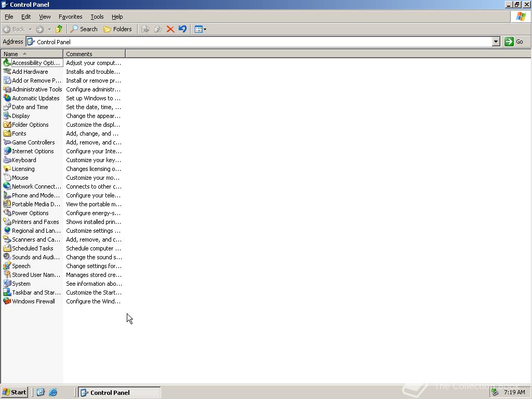Select the Licensing icon
The image size is (532, 399).
coord(7,169)
